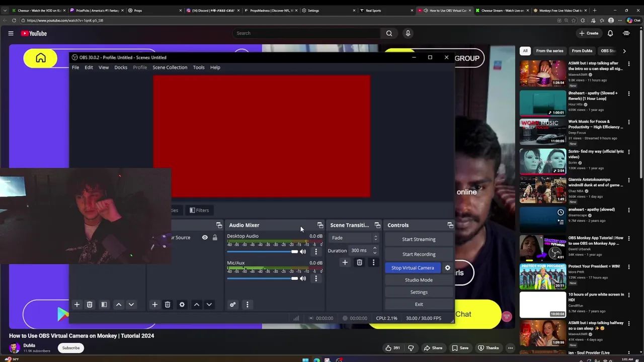The image size is (644, 362).
Task: Open more actions ellipsis under video
Action: [x=510, y=348]
